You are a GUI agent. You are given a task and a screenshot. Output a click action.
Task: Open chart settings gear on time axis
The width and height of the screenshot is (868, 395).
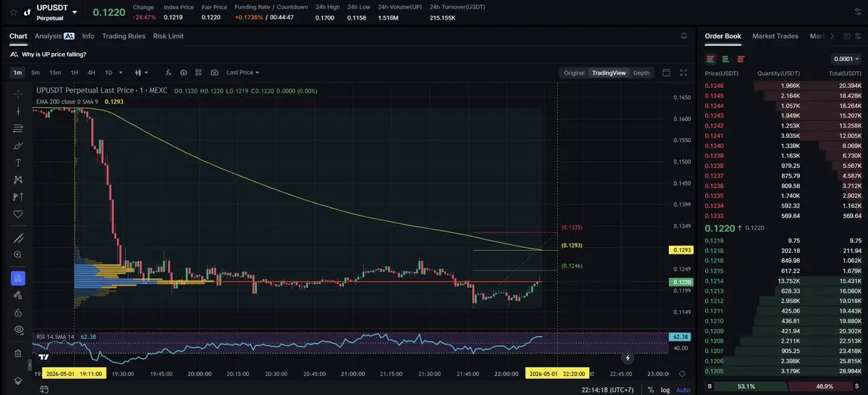[682, 374]
